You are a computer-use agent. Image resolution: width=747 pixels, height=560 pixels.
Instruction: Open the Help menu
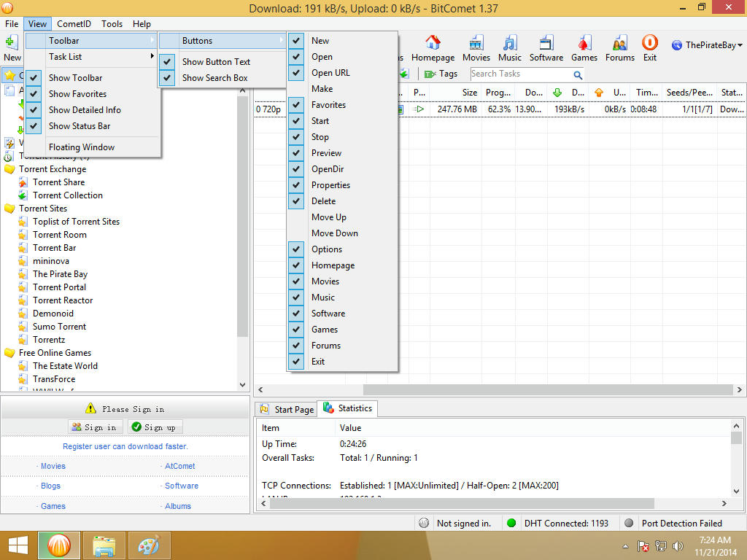click(x=142, y=24)
